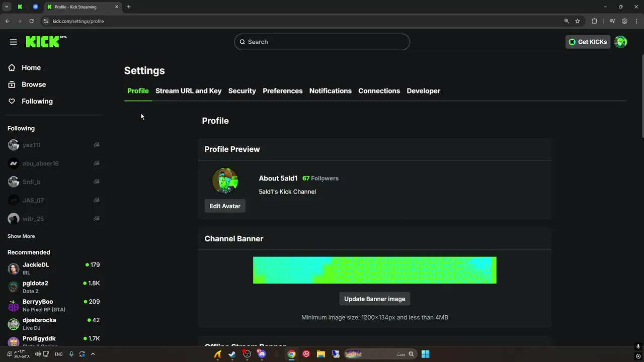Click the Get KICKs button
Screen dimensions: 644x362
click(x=588, y=42)
